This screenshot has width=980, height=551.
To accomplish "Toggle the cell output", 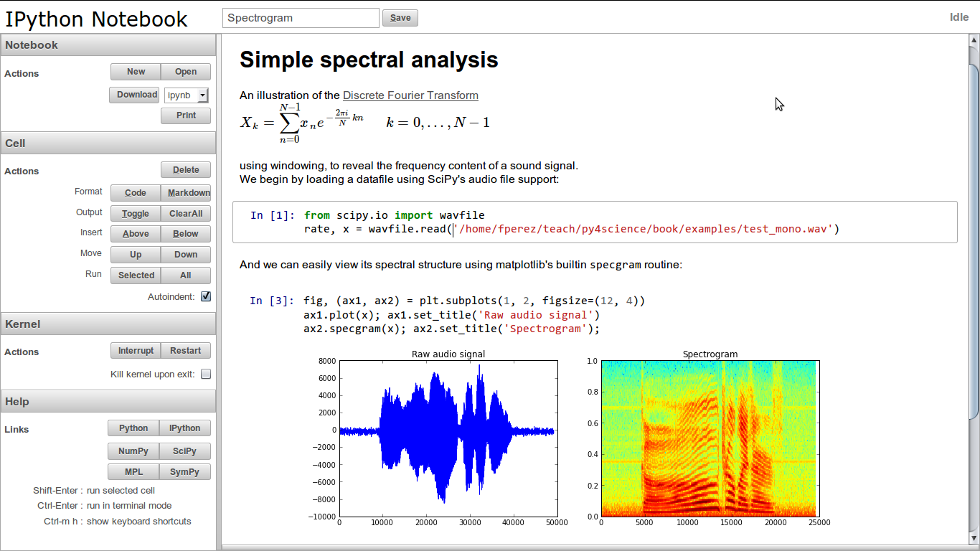I will point(136,213).
